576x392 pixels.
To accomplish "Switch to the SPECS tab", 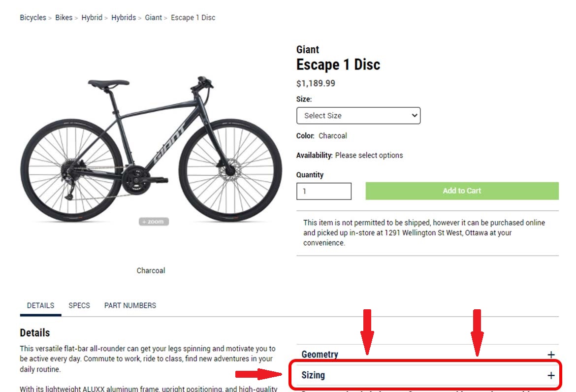I will coord(79,305).
